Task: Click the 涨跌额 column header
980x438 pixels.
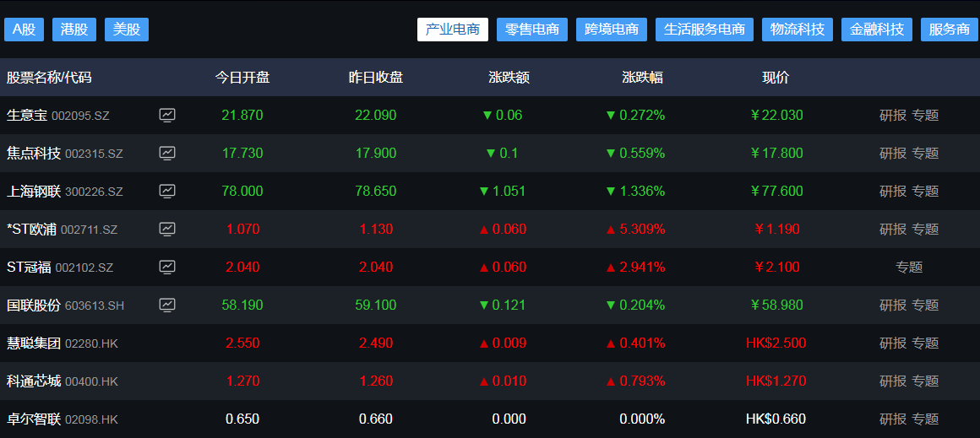Action: (x=509, y=78)
